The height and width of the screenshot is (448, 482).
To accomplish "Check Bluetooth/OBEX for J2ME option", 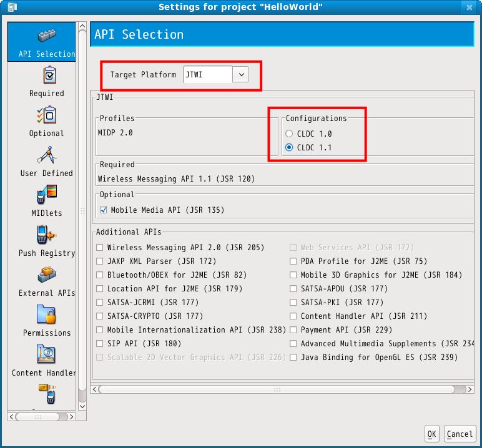I will point(100,275).
